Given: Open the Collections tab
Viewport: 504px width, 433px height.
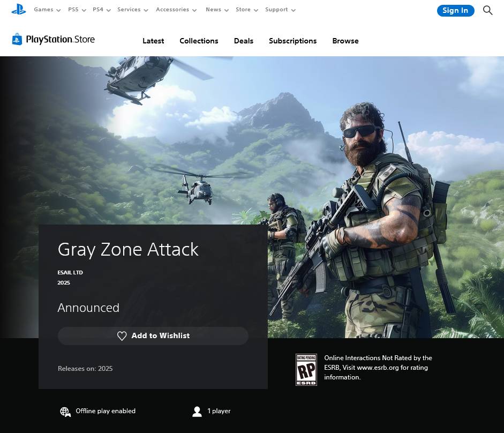Looking at the screenshot, I should [x=199, y=41].
